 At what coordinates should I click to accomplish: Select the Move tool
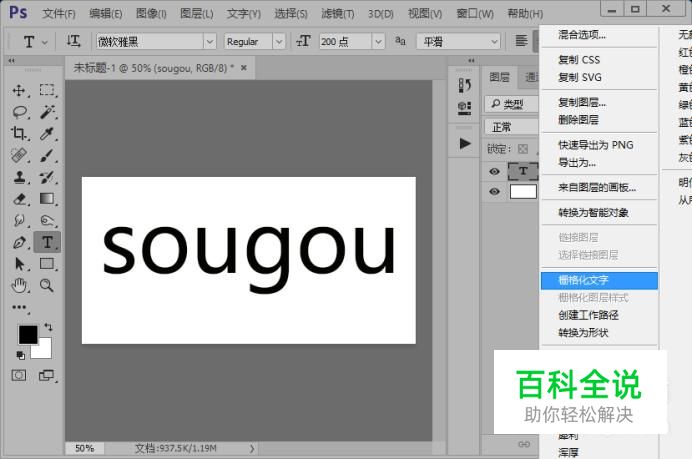19,90
